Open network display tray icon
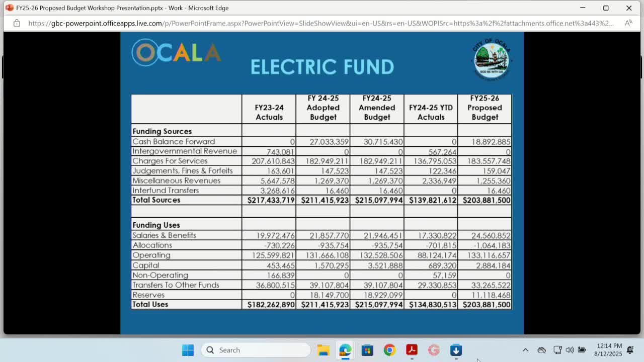The image size is (644, 362). pos(557,350)
